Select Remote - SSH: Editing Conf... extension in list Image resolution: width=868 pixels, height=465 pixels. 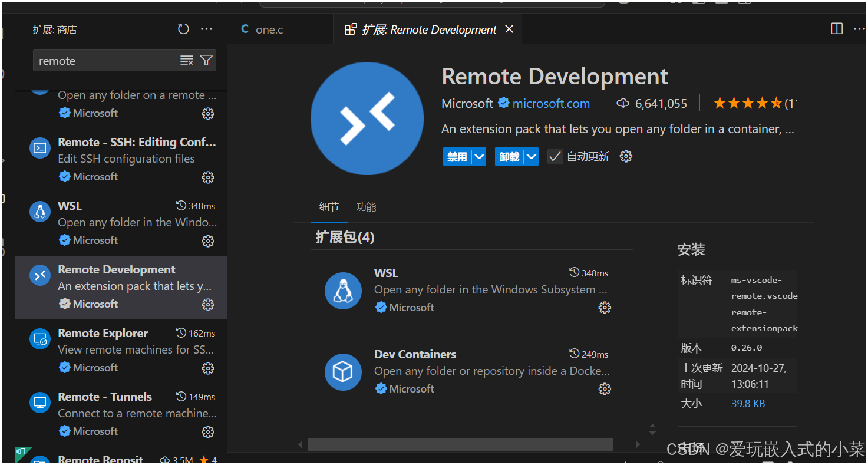click(x=121, y=160)
